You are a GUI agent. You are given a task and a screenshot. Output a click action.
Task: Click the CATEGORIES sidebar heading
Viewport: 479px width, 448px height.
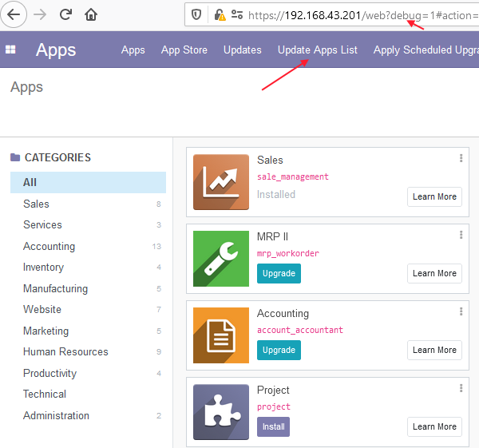[57, 157]
